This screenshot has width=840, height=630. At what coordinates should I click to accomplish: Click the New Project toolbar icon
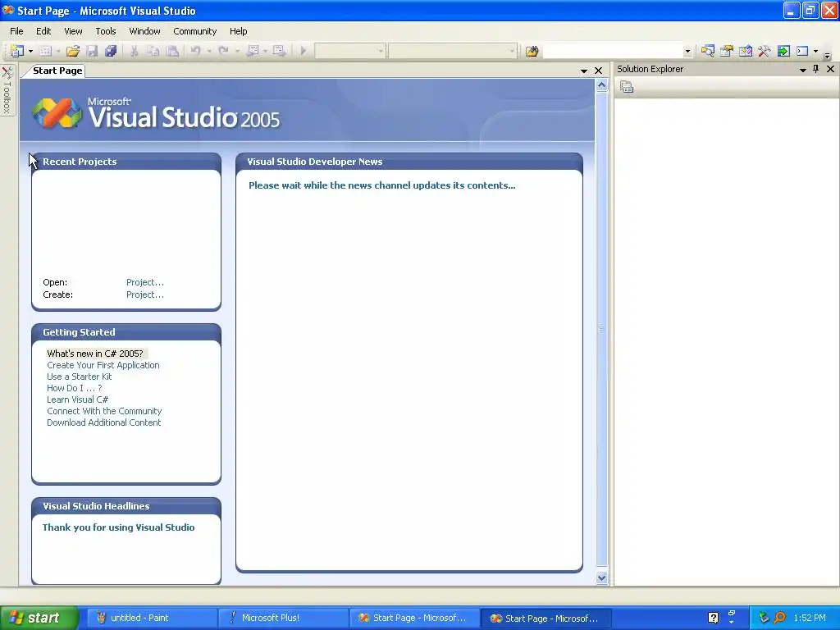[17, 51]
